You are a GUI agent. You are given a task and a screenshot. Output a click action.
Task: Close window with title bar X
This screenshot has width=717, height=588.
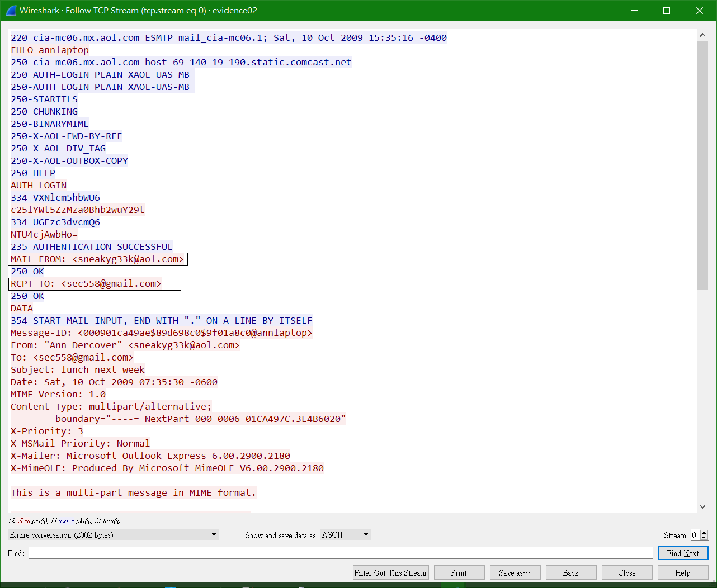(700, 11)
